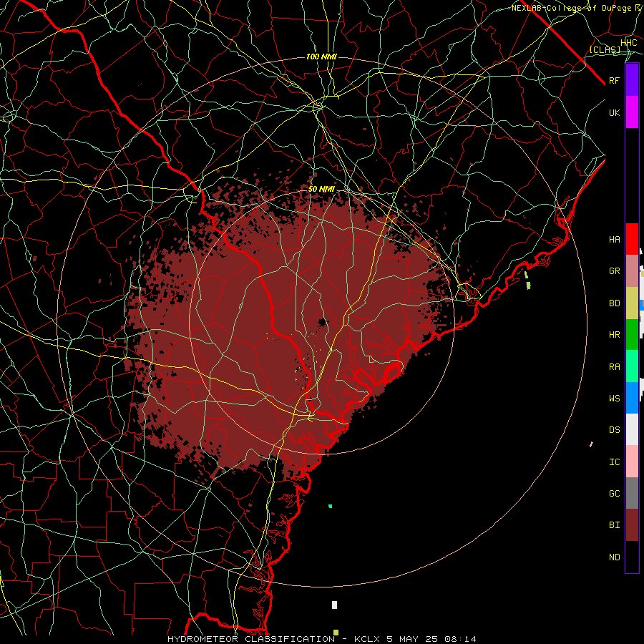Click the small black radar site gap
This screenshot has height=644, width=644.
(323, 321)
